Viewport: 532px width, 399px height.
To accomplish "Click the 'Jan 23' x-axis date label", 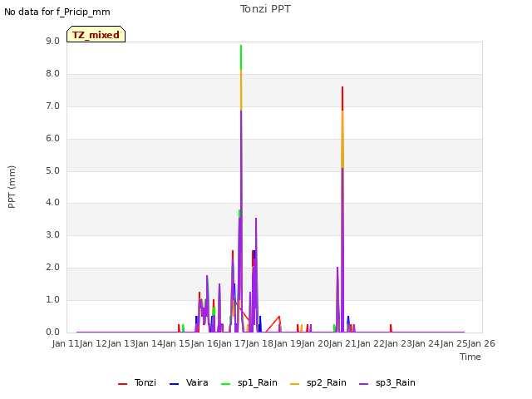I will 398,343.
